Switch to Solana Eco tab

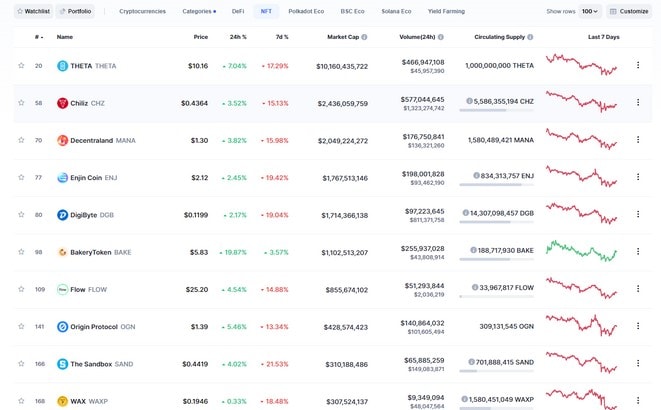[x=396, y=11]
